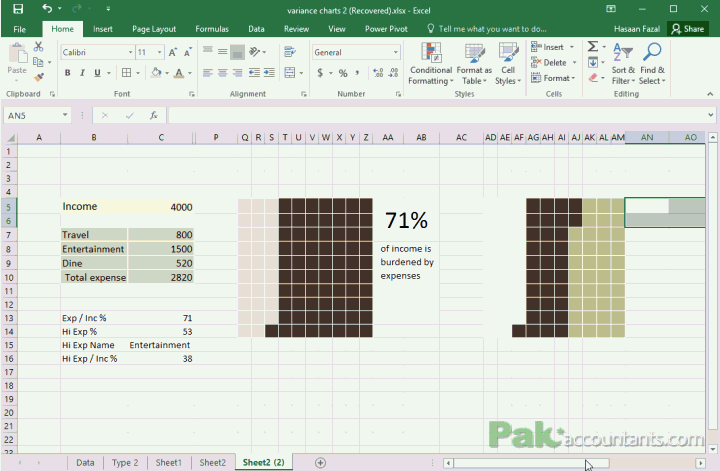Click the AutoSum sigma icon

click(x=593, y=46)
